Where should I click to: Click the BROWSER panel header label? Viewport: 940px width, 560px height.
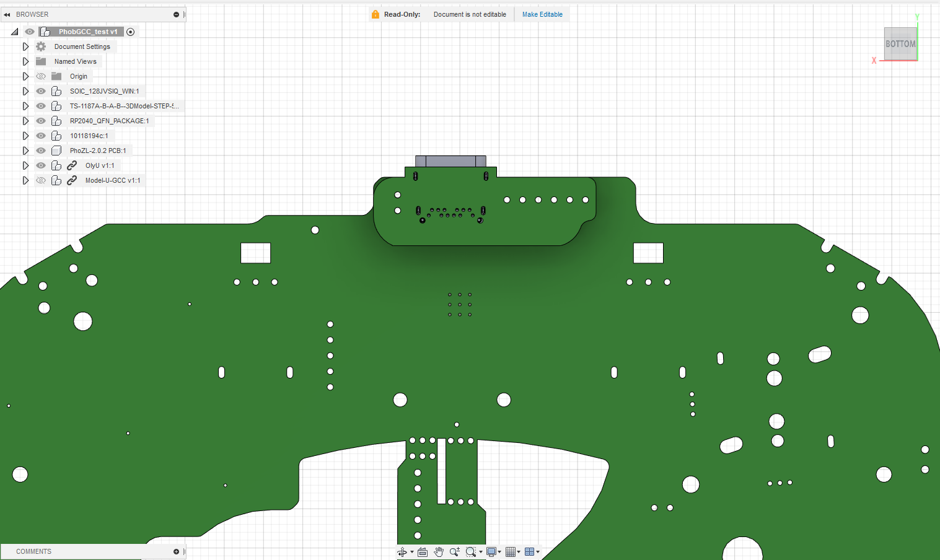coord(32,14)
